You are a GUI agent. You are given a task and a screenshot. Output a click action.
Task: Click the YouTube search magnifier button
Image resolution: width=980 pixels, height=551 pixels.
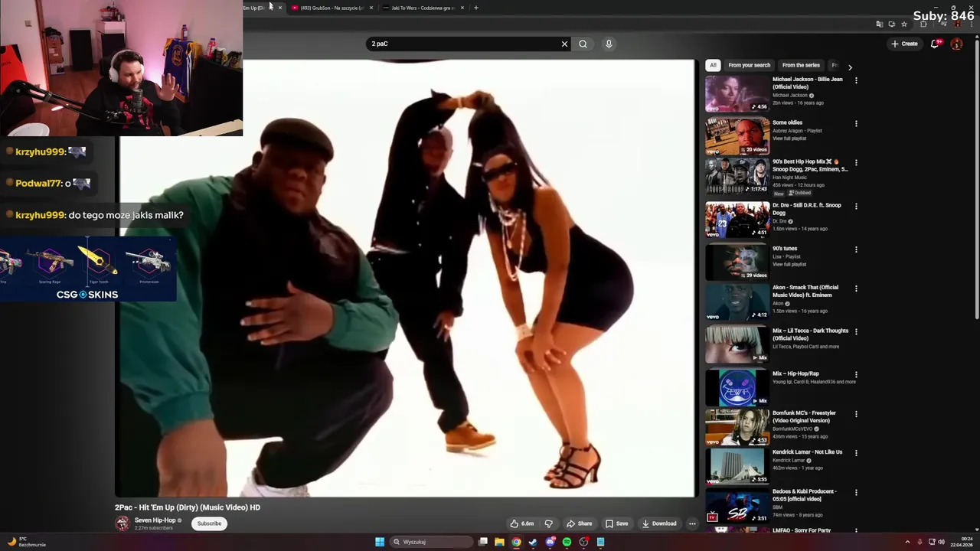583,44
